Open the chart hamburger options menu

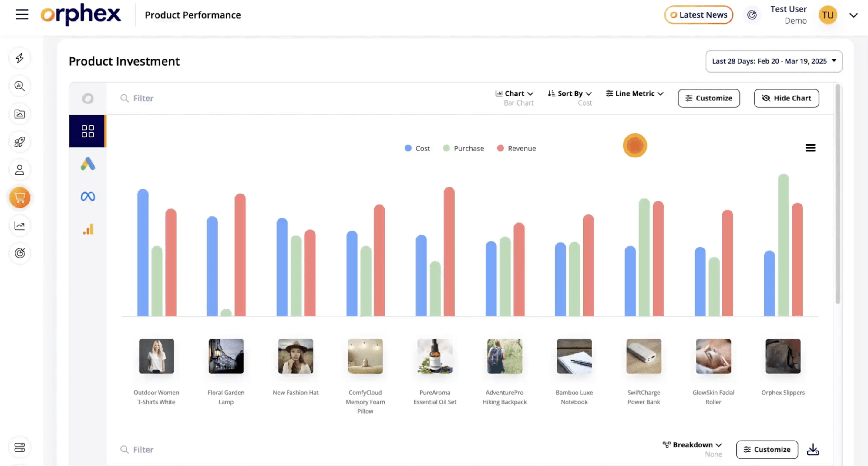[x=810, y=148]
